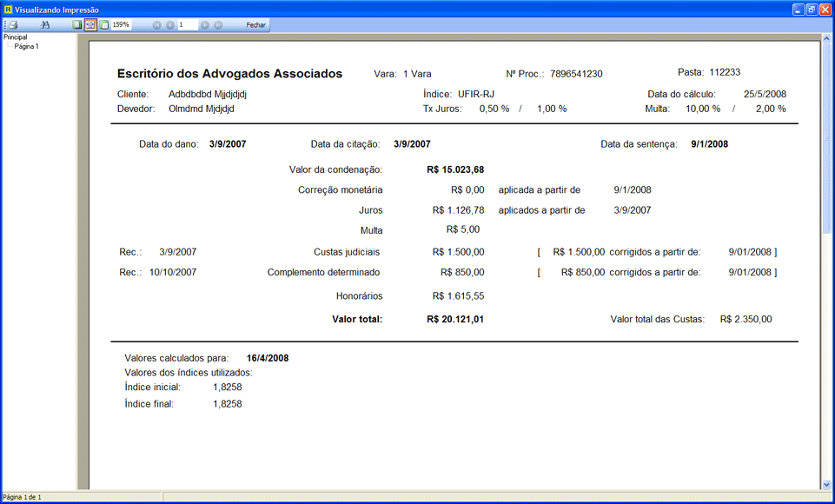The width and height of the screenshot is (835, 504).
Task: Click the 'Índice final' value 1,8258
Action: point(228,404)
